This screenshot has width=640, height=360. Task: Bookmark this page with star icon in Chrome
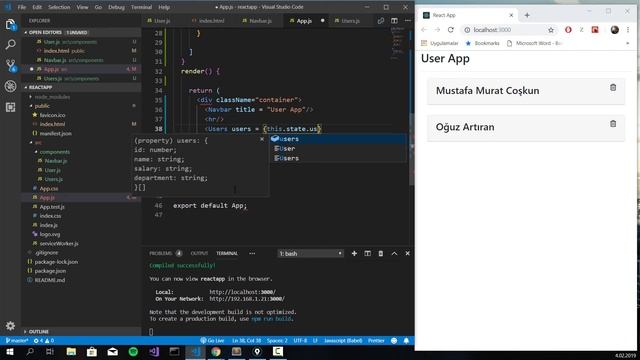[x=551, y=30]
